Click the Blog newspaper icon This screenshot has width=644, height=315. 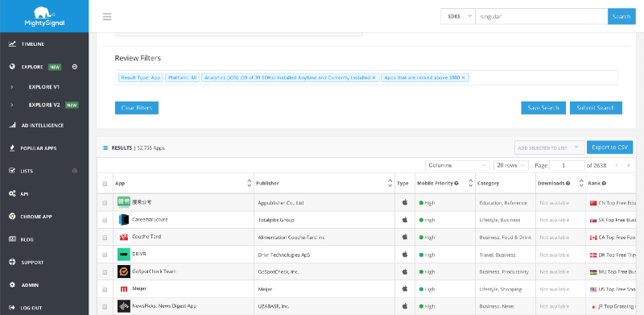[12, 239]
